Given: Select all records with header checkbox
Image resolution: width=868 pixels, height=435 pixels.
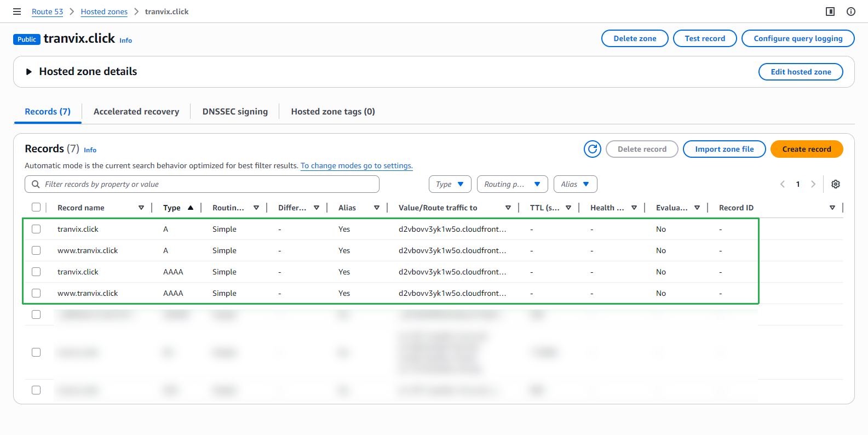Looking at the screenshot, I should click(x=36, y=207).
